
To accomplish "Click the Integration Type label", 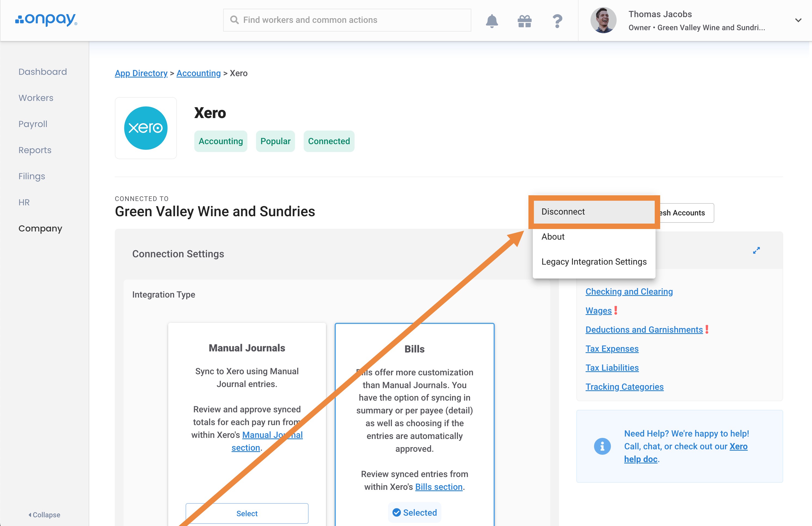I will (x=164, y=295).
